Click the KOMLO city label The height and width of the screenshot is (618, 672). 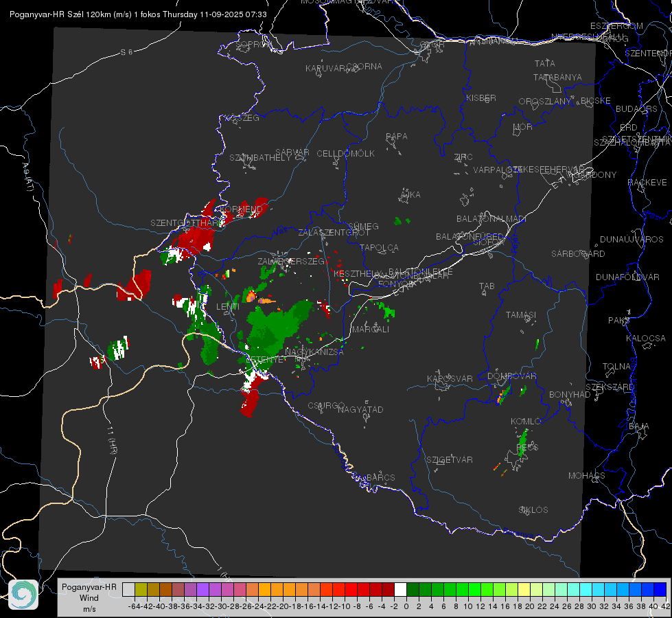[x=526, y=422]
